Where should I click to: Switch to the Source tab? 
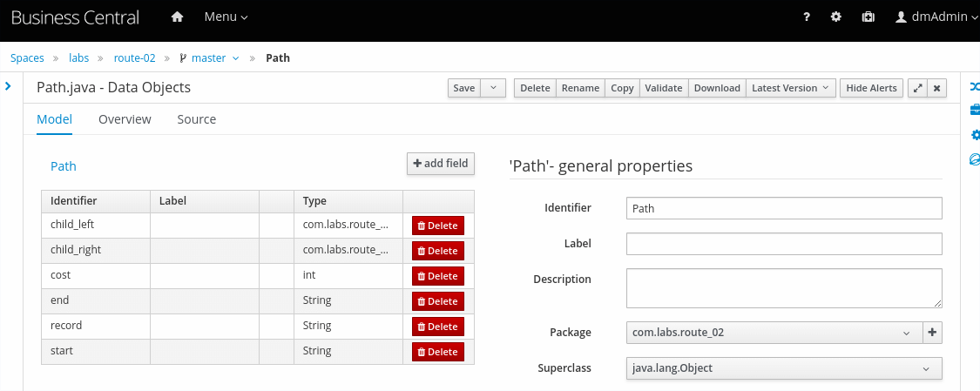tap(196, 119)
